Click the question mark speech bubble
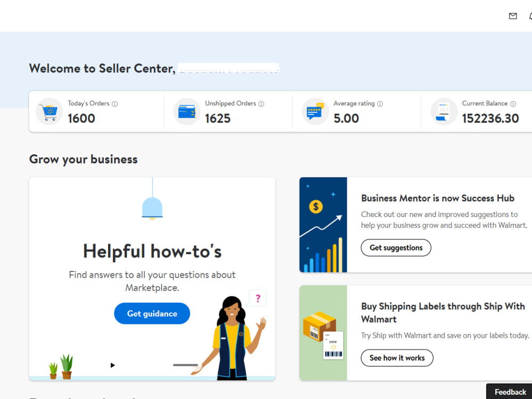Viewport: 532px width, 399px height. 257,298
